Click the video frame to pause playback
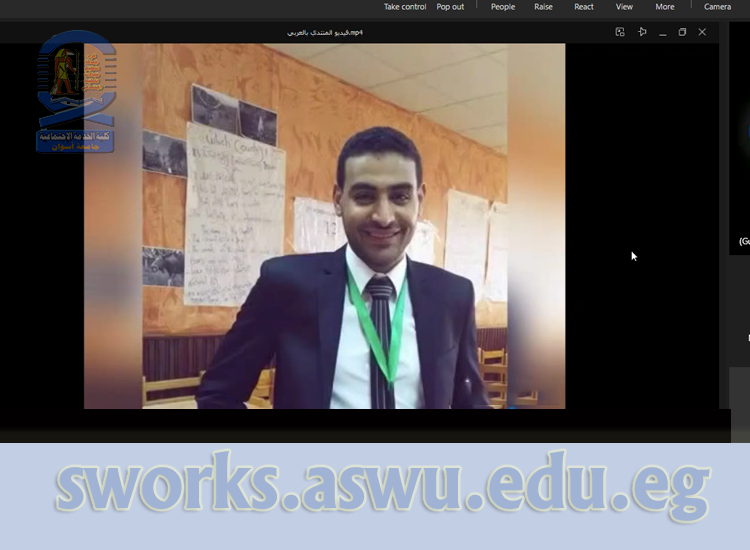 pyautogui.click(x=324, y=226)
